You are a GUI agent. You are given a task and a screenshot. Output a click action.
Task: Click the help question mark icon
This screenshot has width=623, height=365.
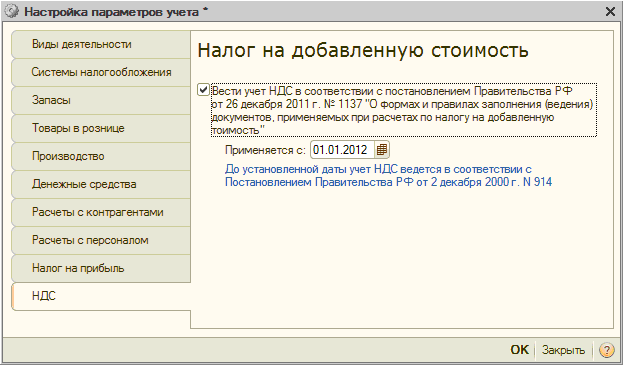(x=606, y=350)
